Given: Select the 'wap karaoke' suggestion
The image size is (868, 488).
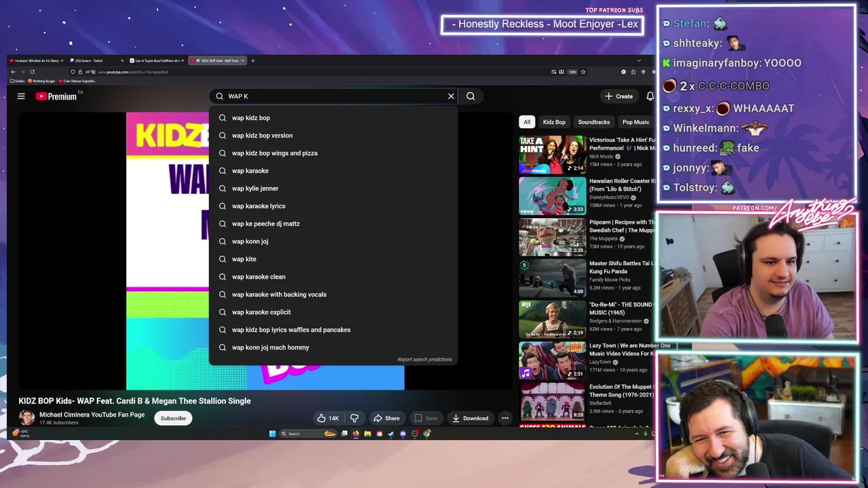Looking at the screenshot, I should (x=333, y=171).
